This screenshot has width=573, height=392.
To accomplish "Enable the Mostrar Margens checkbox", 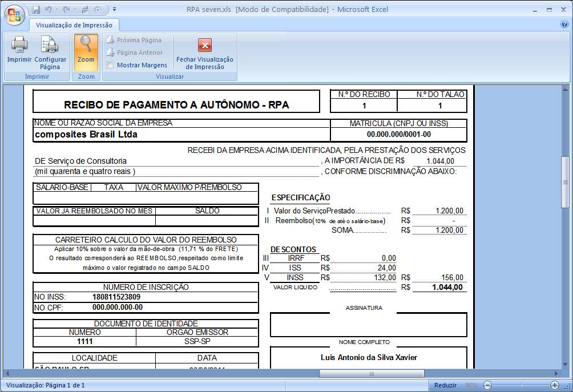I will (x=109, y=65).
